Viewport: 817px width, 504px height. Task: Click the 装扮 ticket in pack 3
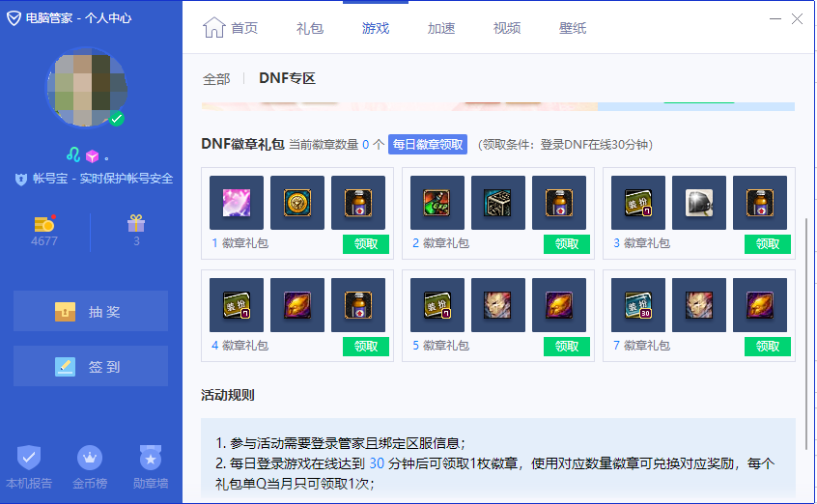638,203
